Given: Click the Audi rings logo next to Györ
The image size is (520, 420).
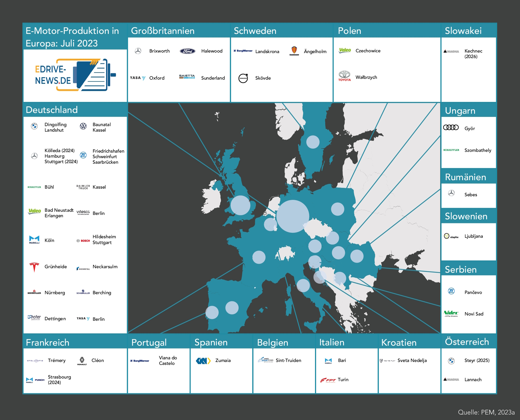Looking at the screenshot, I should pyautogui.click(x=451, y=128).
